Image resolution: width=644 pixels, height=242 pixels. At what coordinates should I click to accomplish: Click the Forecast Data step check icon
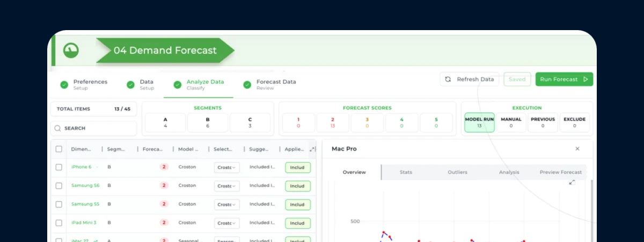[247, 84]
